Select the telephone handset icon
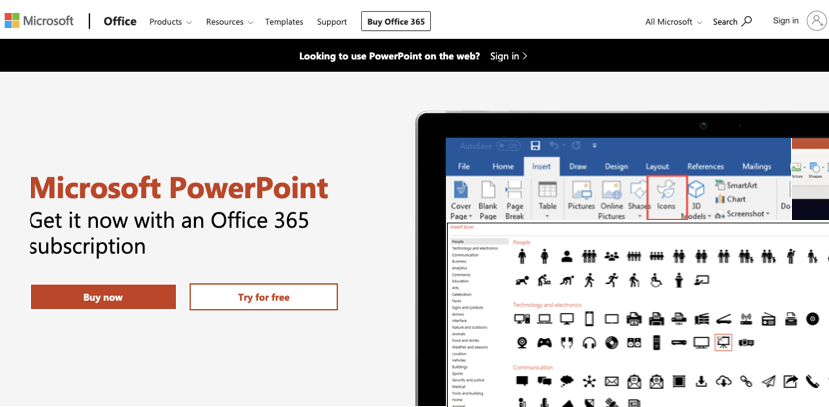The image size is (829, 407). click(x=812, y=381)
